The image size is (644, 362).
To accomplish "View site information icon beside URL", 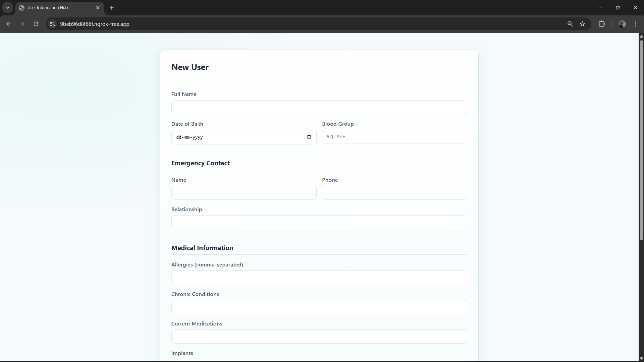I will pos(52,24).
